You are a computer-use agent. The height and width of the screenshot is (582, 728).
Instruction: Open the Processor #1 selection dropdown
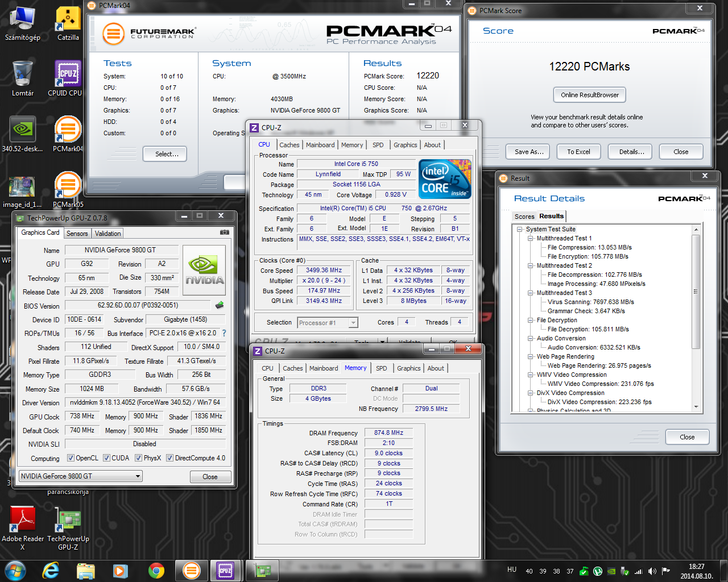328,322
